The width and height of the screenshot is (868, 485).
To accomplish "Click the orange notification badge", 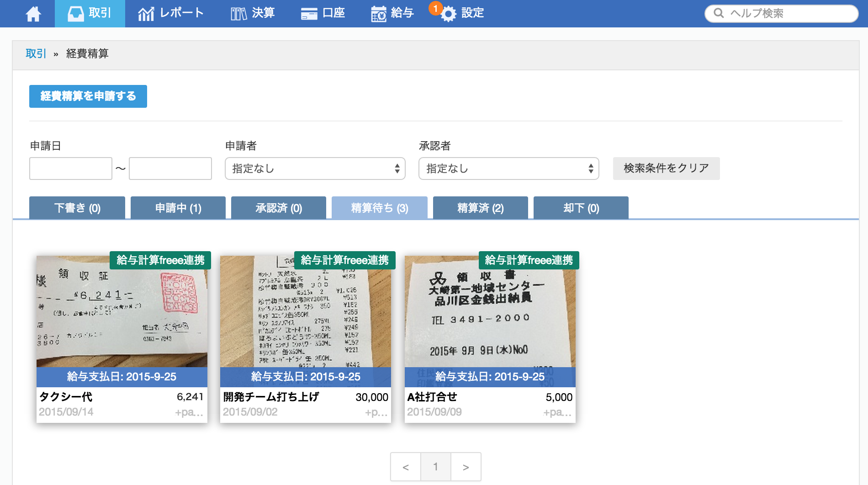I will click(x=435, y=8).
